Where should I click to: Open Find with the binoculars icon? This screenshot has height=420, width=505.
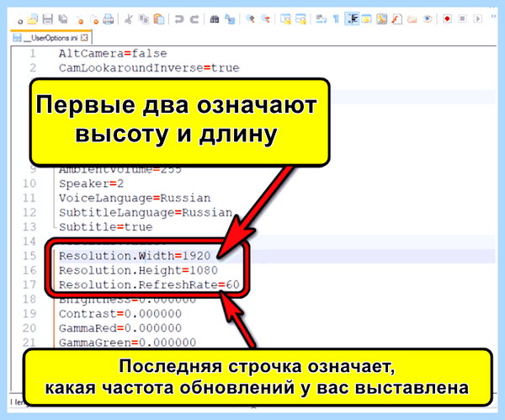pos(215,19)
